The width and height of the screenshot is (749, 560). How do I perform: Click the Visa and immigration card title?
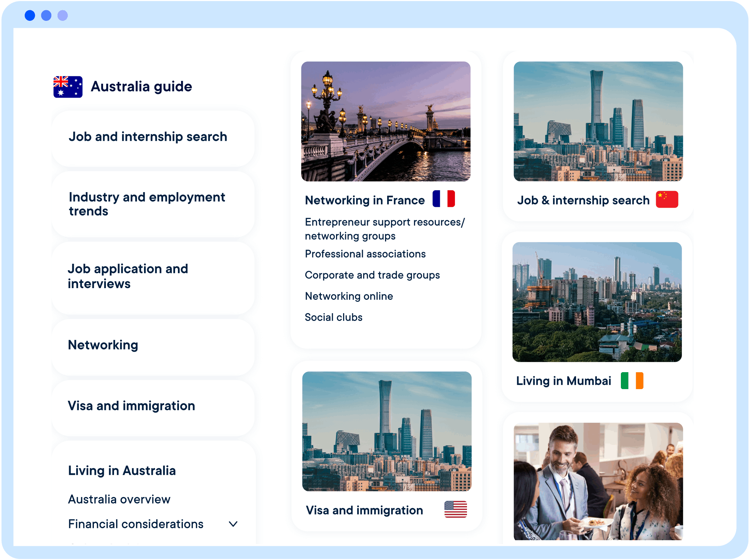[x=364, y=510]
